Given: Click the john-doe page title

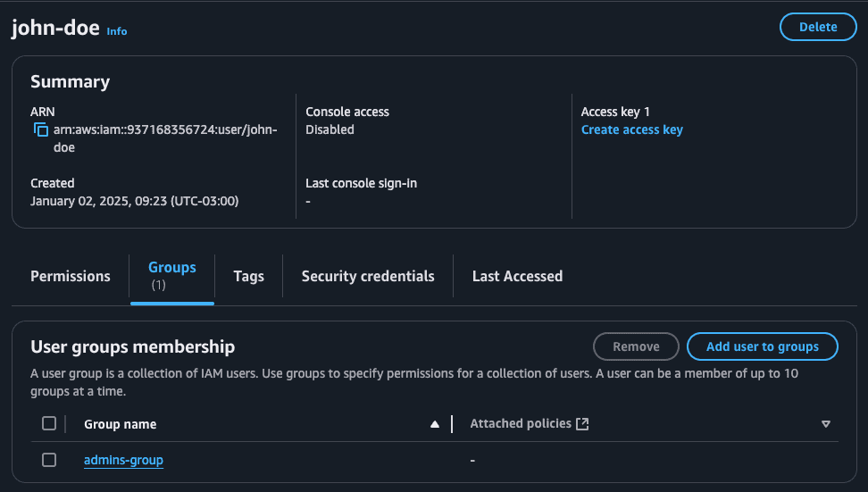Looking at the screenshot, I should click(x=55, y=28).
